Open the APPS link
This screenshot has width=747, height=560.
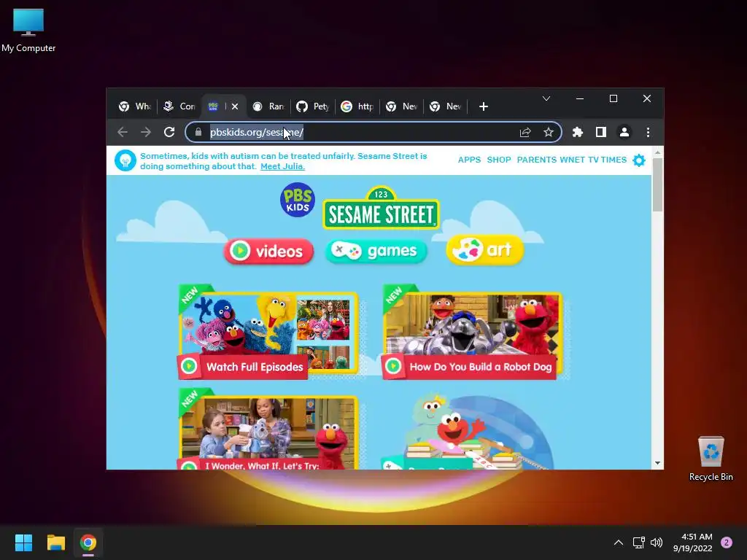click(469, 160)
